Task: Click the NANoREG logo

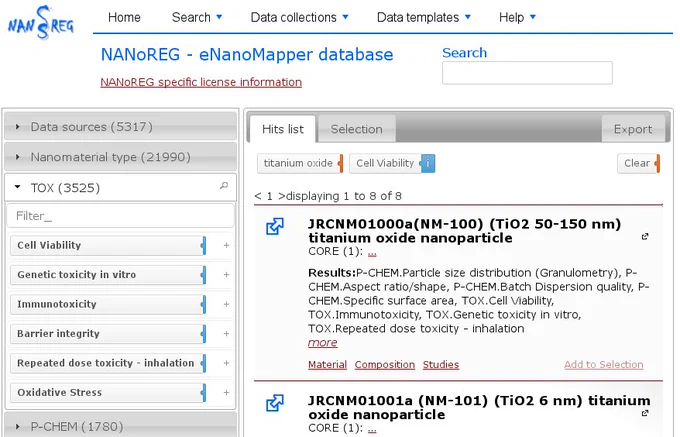Action: (x=41, y=23)
